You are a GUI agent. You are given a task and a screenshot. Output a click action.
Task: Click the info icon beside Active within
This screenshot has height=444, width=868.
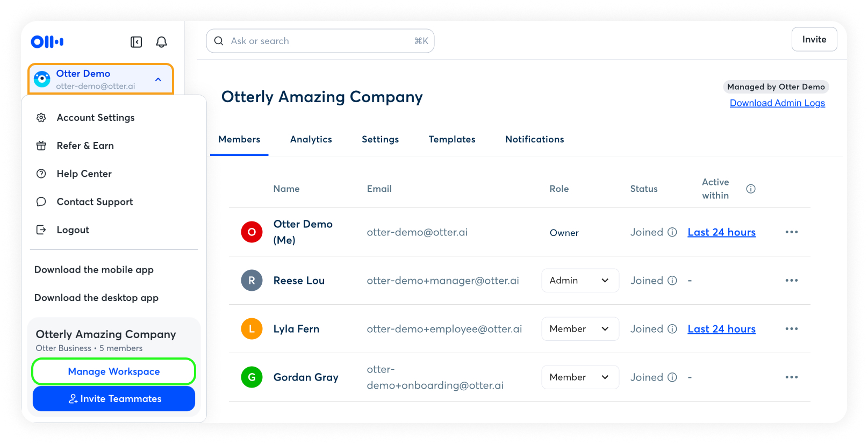tap(750, 189)
